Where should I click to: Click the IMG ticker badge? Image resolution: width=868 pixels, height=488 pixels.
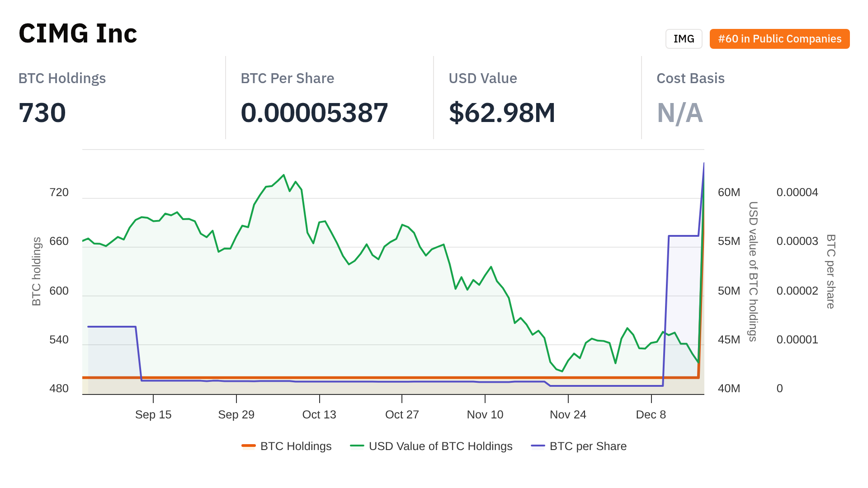[684, 39]
